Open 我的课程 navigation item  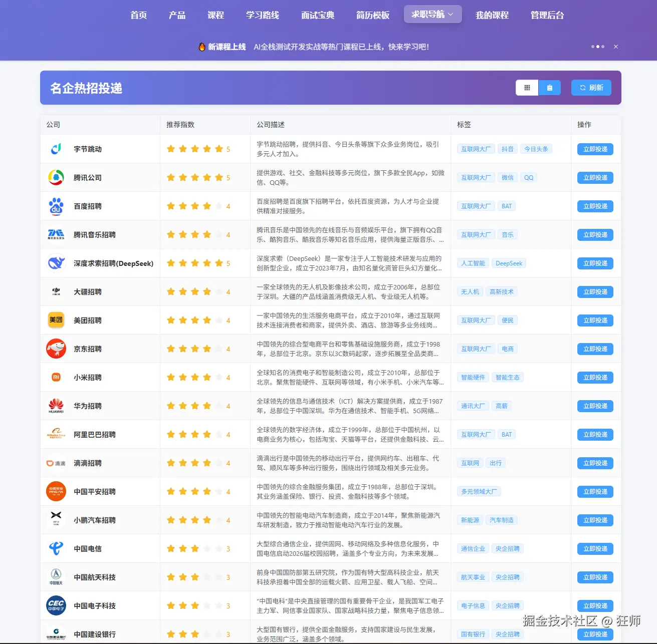pyautogui.click(x=492, y=15)
